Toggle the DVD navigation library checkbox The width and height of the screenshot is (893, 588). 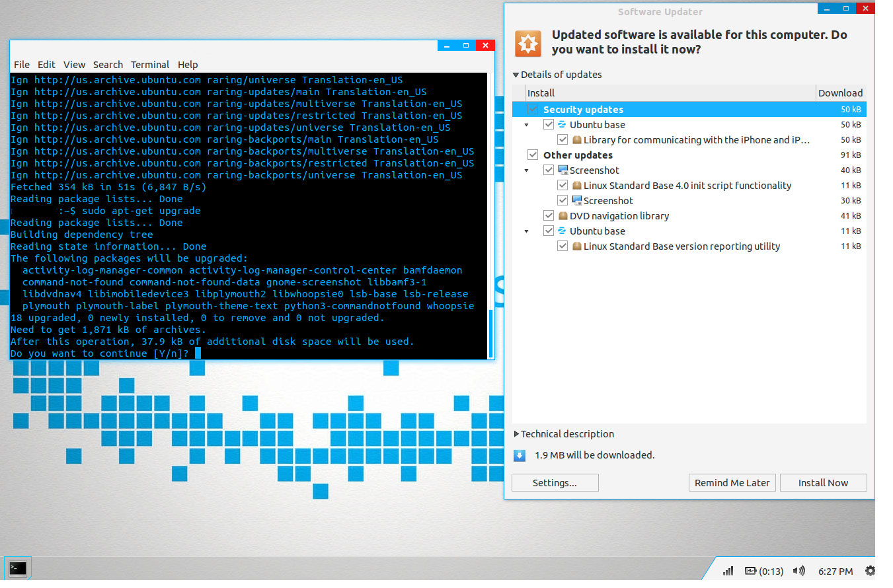point(549,216)
